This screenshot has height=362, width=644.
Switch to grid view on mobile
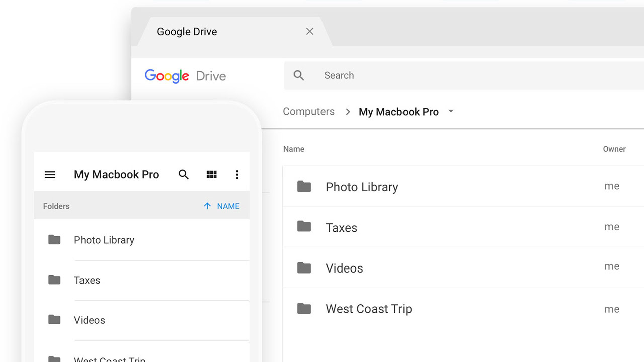pos(212,175)
